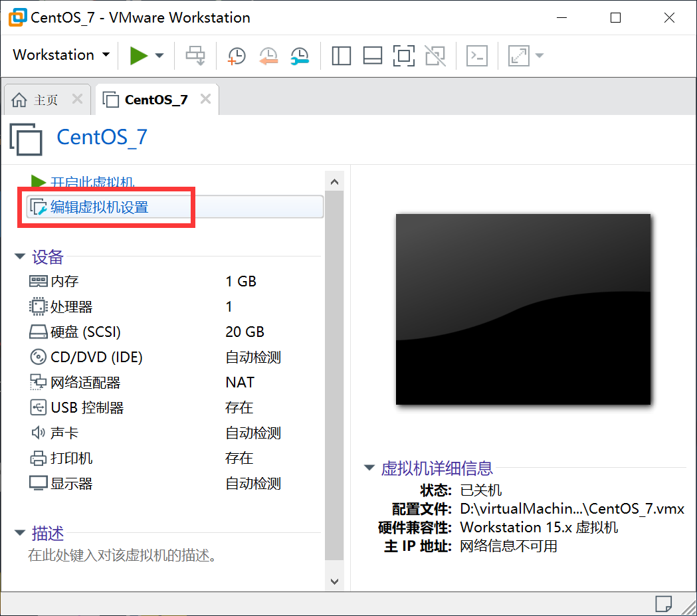The width and height of the screenshot is (697, 616).
Task: Close the CentOS_7 tab
Action: 205,98
